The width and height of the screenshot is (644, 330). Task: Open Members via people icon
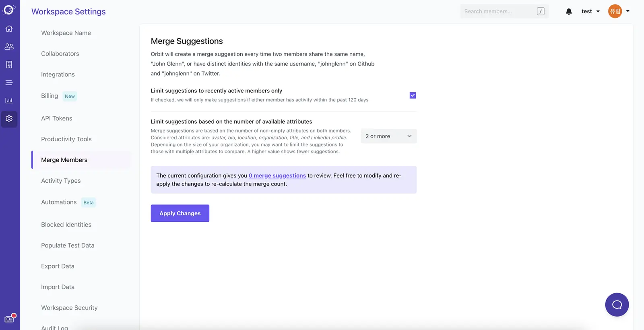coord(9,47)
